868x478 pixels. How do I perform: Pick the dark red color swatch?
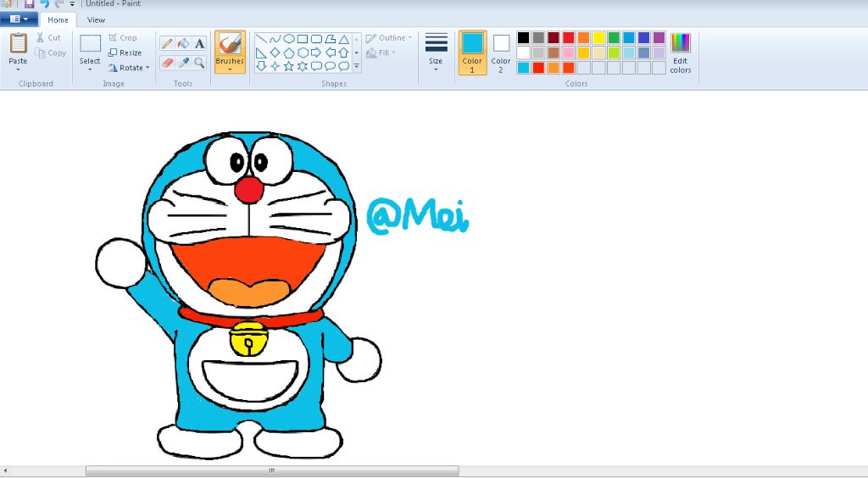554,37
